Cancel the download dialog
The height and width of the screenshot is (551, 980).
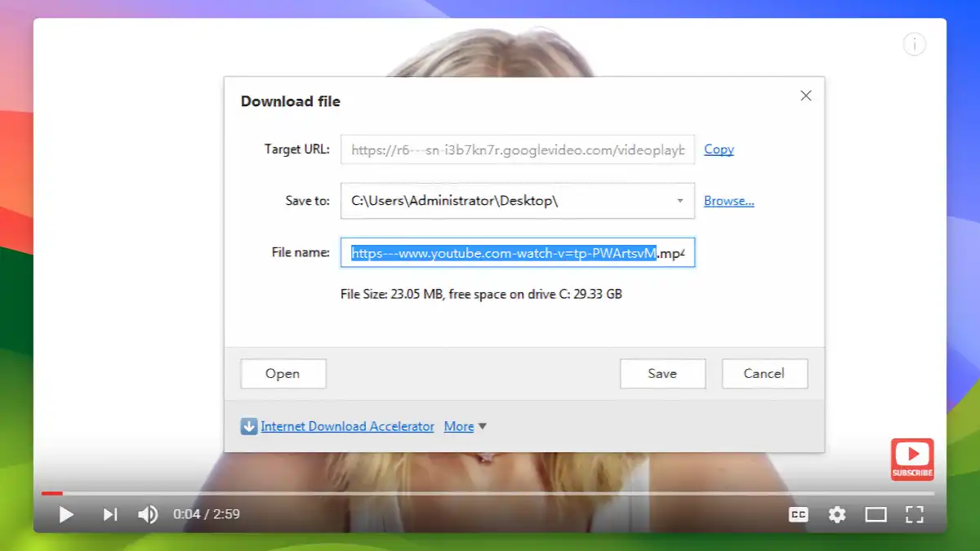pyautogui.click(x=764, y=373)
